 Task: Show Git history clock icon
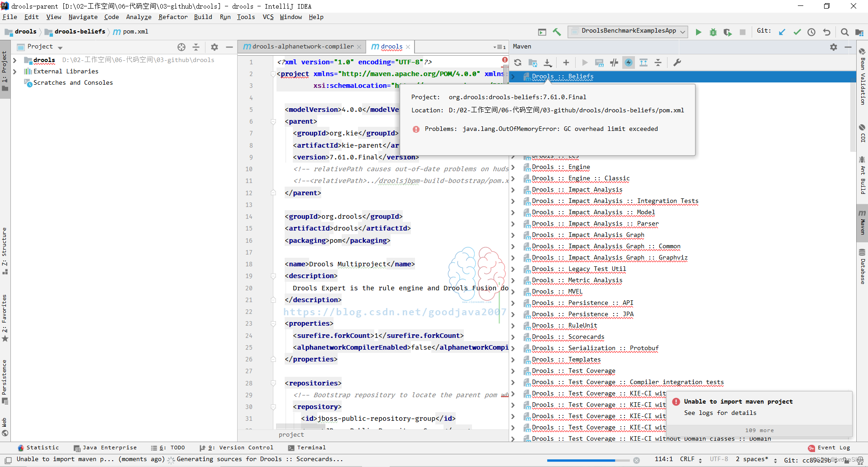pyautogui.click(x=811, y=32)
